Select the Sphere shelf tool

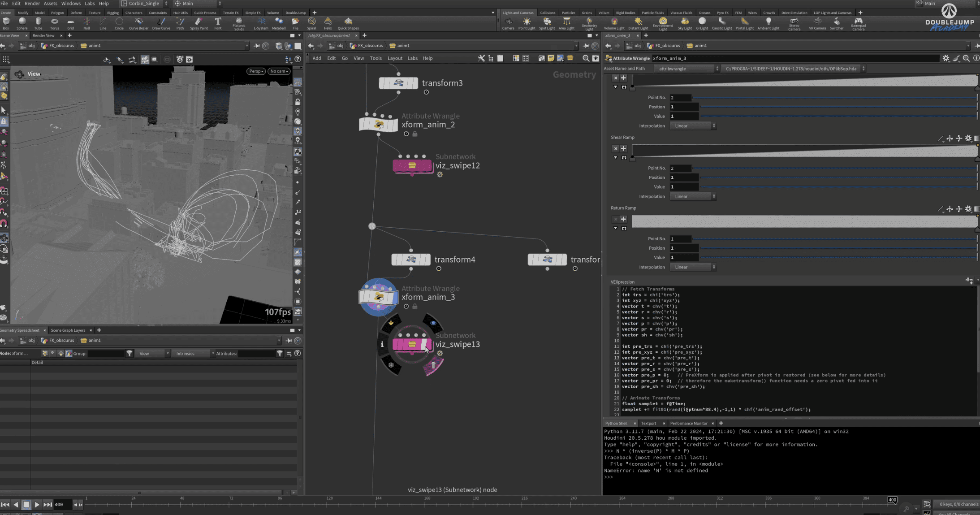coord(22,23)
